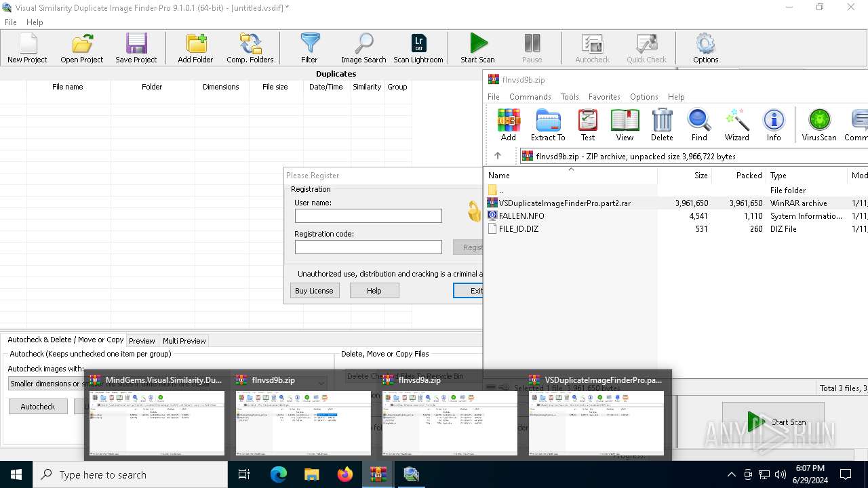Open Task View on the taskbar
The width and height of the screenshot is (868, 488).
coord(244,474)
